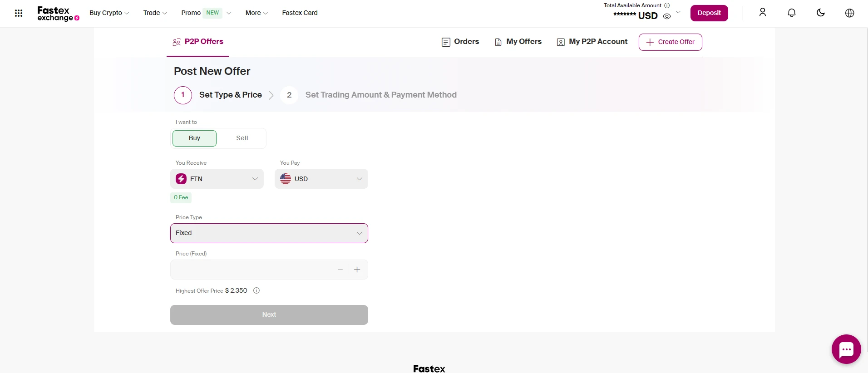Click the FTN coin logo
The height and width of the screenshot is (373, 868).
(x=181, y=179)
